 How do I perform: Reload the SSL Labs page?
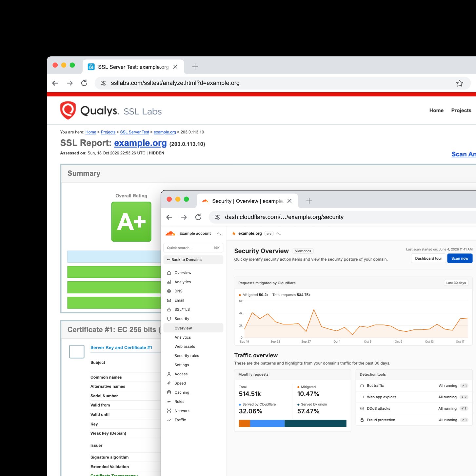[84, 83]
